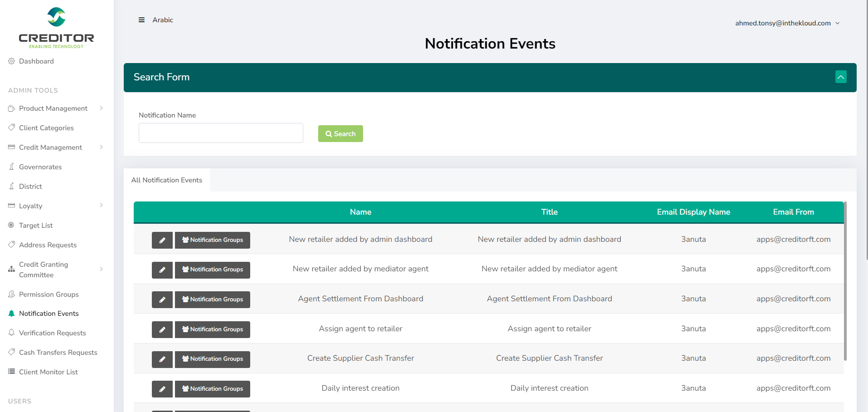Viewport: 868px width, 412px height.
Task: Collapse the Search Form panel
Action: pyautogui.click(x=840, y=77)
